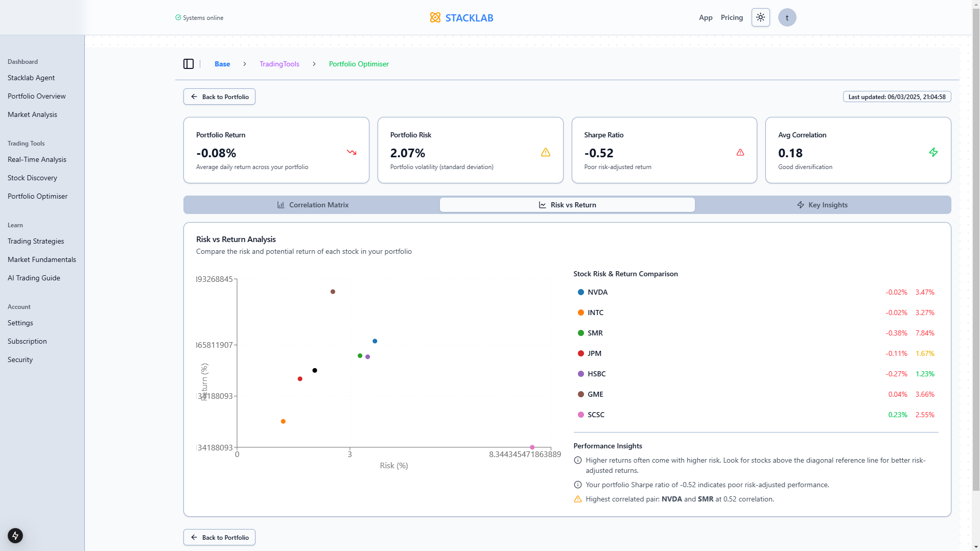980x551 pixels.
Task: Click the black lightning bolt badge
Action: click(15, 535)
